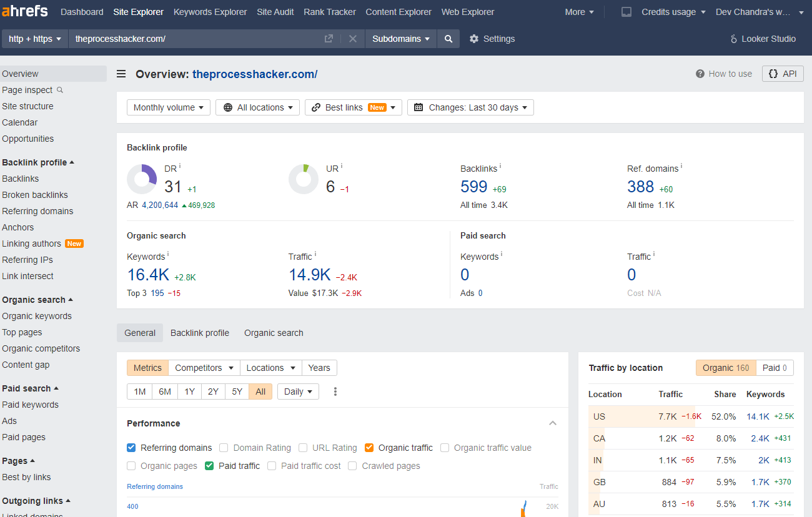The width and height of the screenshot is (812, 517).
Task: Click the Ref. domains info icon
Action: click(x=681, y=167)
